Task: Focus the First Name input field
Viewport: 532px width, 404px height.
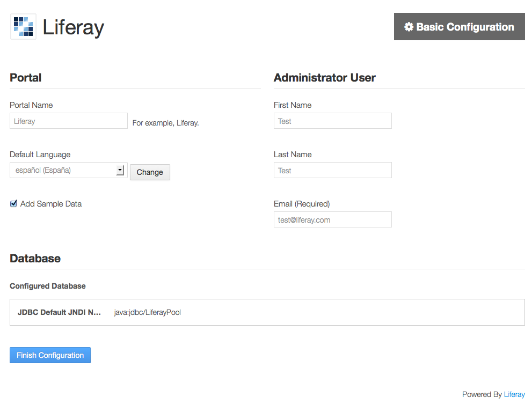Action: pos(332,121)
